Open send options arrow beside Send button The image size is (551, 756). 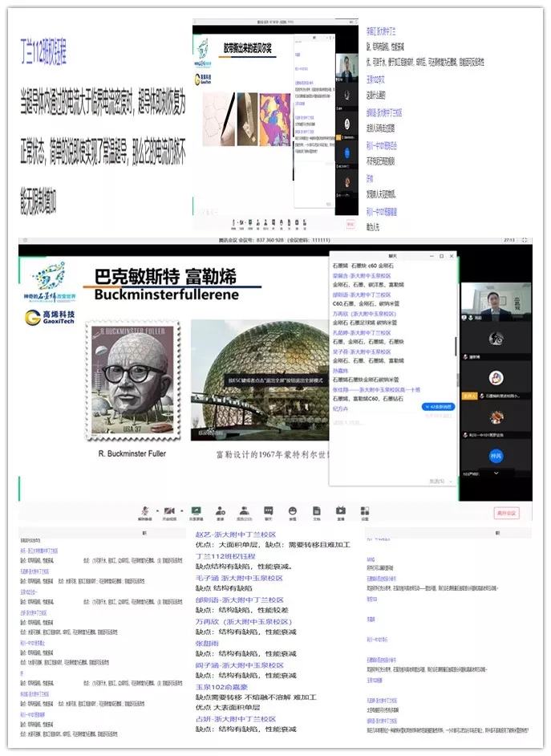pyautogui.click(x=450, y=482)
